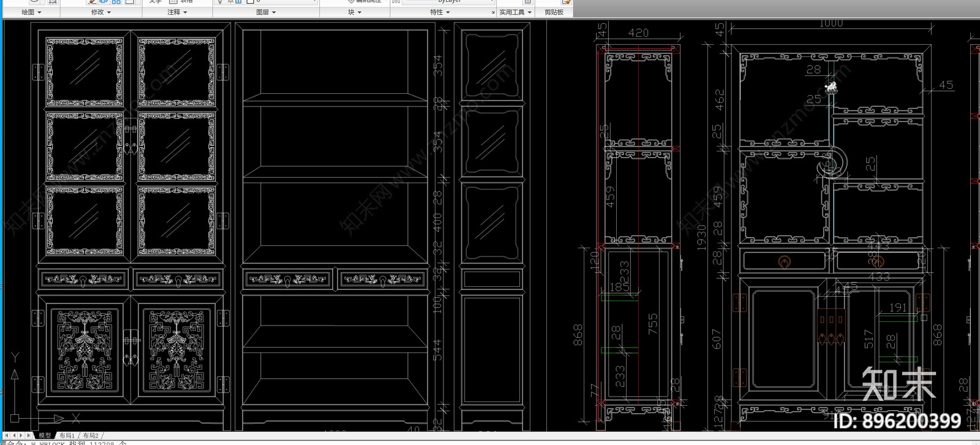980x445 pixels.
Task: Select the 607 dimension text
Action: tap(717, 339)
